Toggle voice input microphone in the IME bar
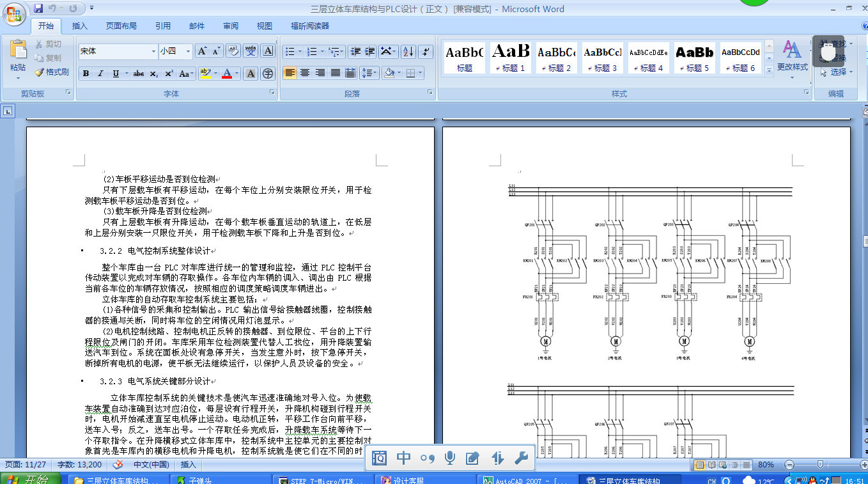Screen dimensions: 868x484 [450, 458]
